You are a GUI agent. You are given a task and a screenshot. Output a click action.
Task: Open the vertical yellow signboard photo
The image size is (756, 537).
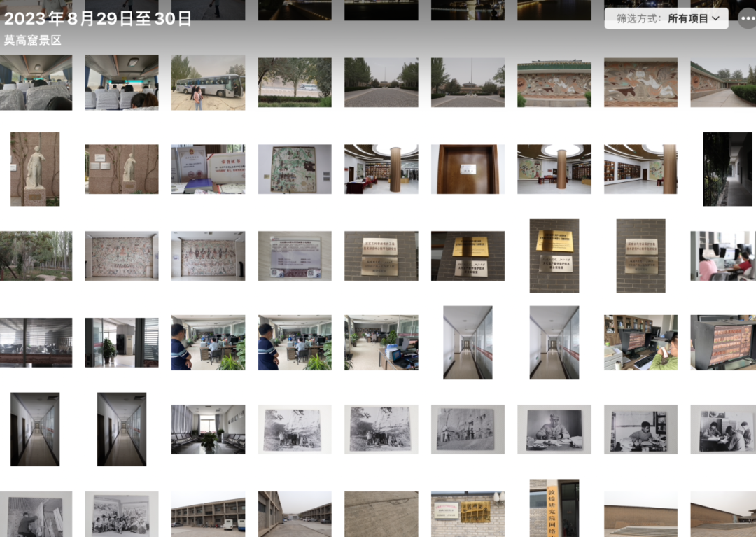[x=554, y=508]
